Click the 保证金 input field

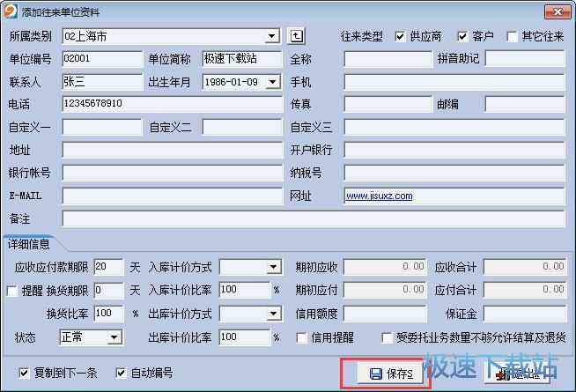525,314
